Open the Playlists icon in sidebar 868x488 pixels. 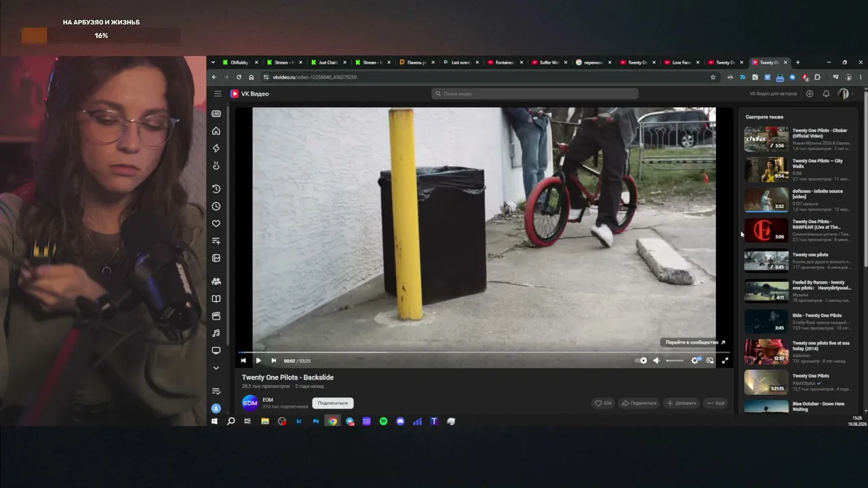pyautogui.click(x=216, y=241)
